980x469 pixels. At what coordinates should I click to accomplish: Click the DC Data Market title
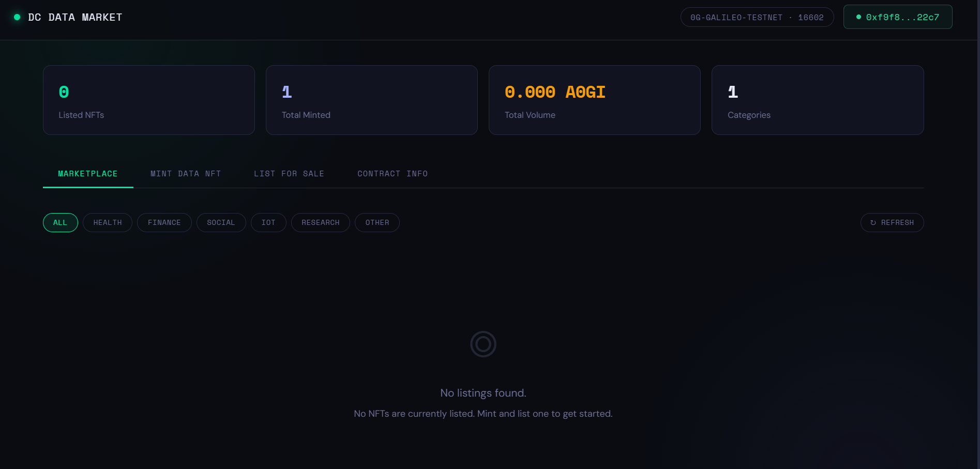(75, 17)
